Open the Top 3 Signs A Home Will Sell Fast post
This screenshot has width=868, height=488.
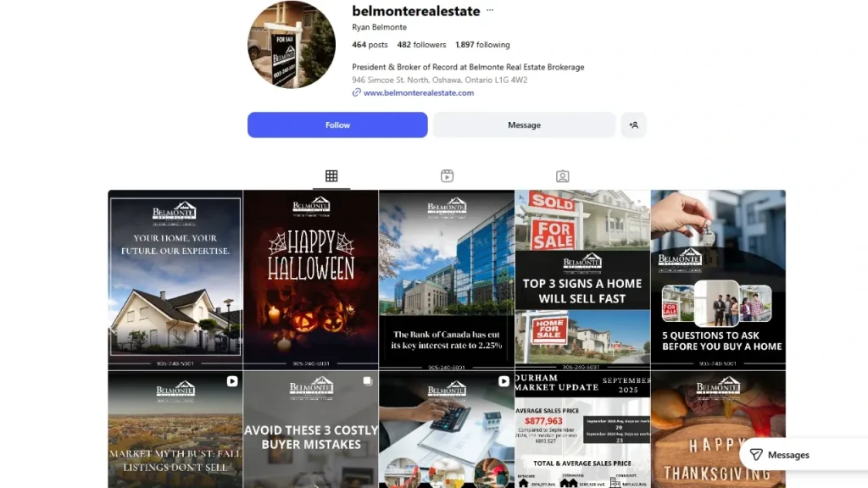pyautogui.click(x=582, y=279)
